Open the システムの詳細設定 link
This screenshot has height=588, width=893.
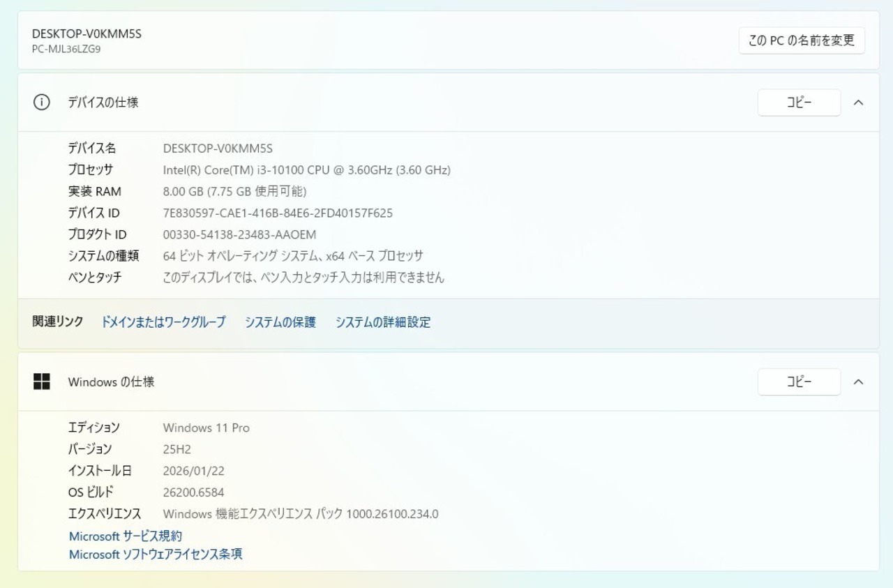pos(383,322)
